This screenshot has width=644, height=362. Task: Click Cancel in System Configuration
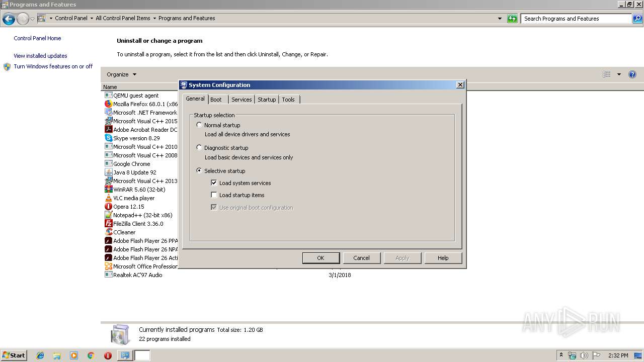click(361, 258)
